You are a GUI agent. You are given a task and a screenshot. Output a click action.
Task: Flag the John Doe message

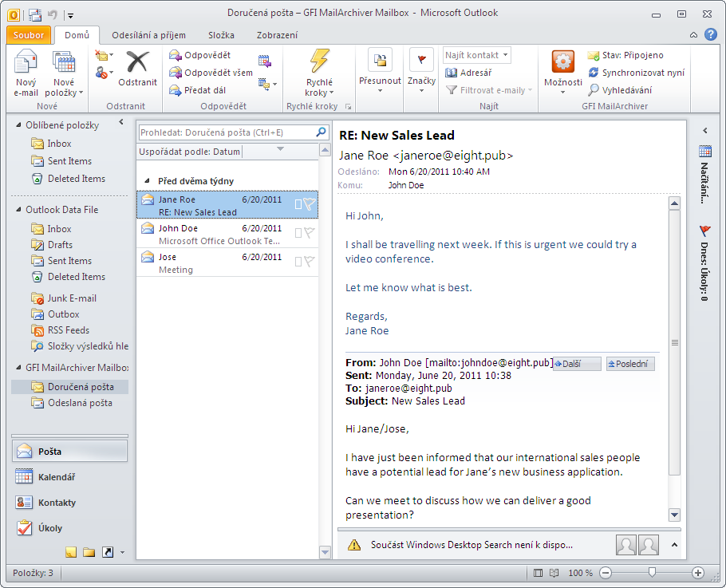pyautogui.click(x=310, y=232)
